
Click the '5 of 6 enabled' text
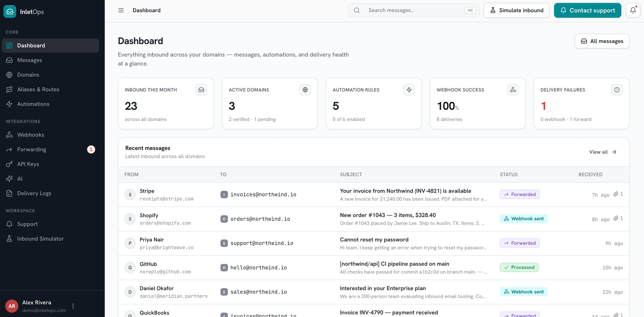click(348, 119)
